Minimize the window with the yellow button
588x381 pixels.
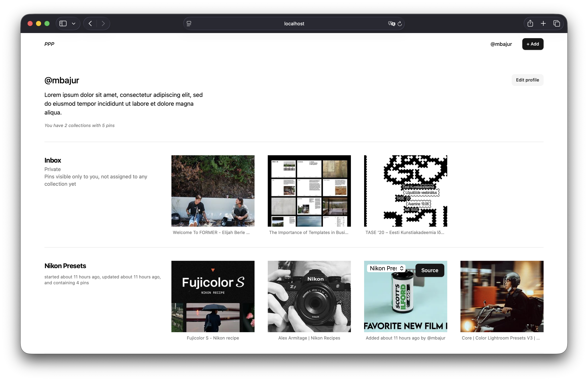[39, 23]
